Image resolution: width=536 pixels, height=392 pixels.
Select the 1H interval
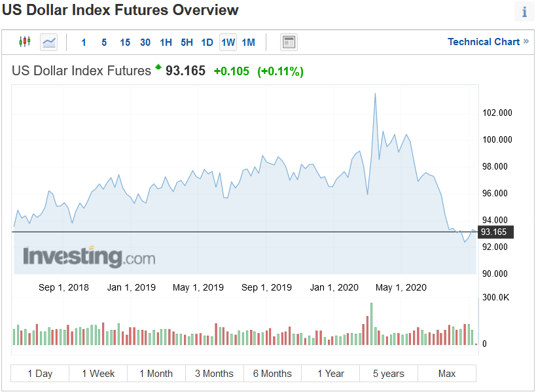166,43
